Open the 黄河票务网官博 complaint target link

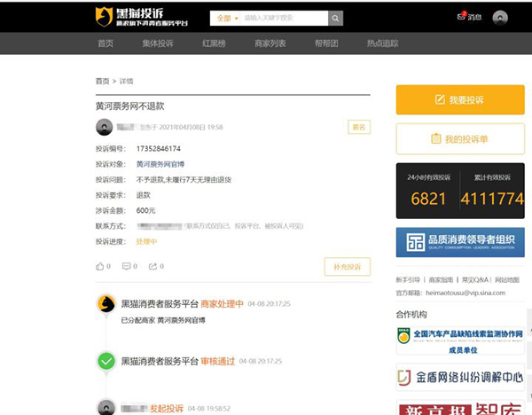point(160,164)
